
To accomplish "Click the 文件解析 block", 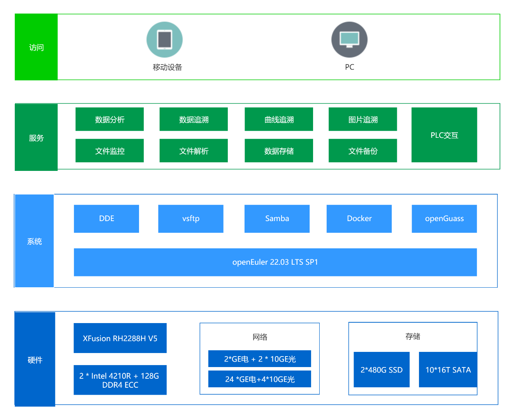I will [194, 151].
